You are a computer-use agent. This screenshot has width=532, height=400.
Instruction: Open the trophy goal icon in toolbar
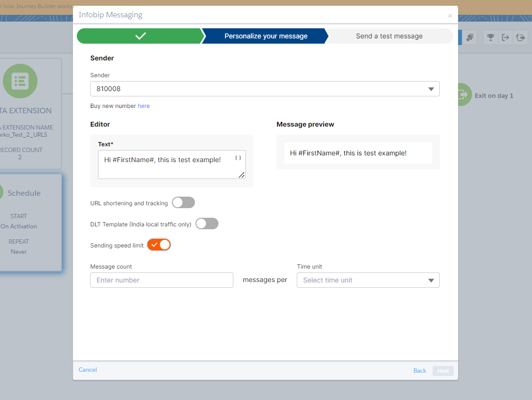491,37
